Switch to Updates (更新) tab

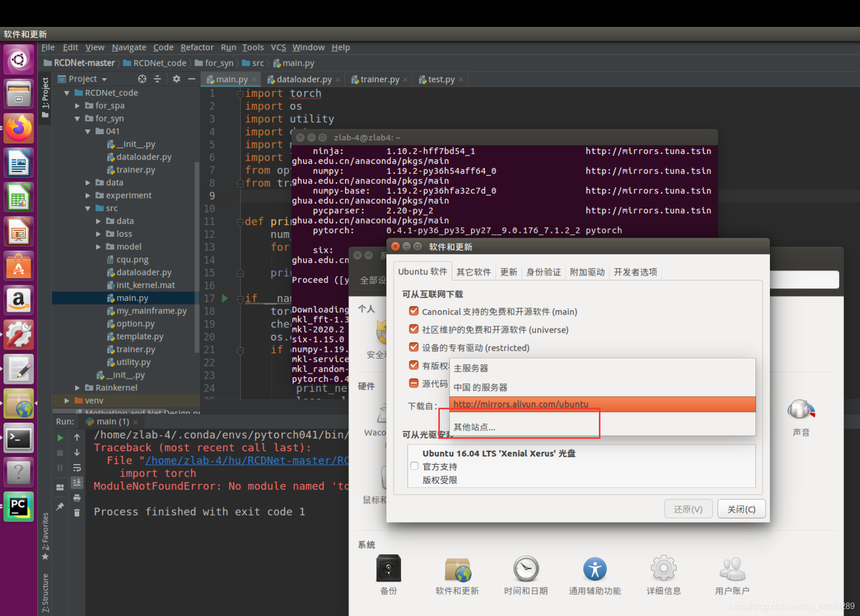click(509, 272)
